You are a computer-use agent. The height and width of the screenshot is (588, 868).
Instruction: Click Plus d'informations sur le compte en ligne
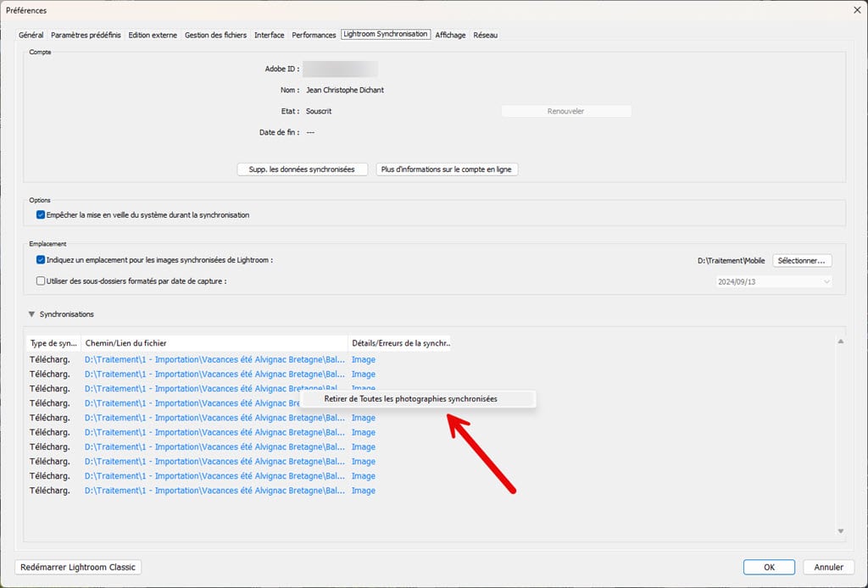coord(447,169)
